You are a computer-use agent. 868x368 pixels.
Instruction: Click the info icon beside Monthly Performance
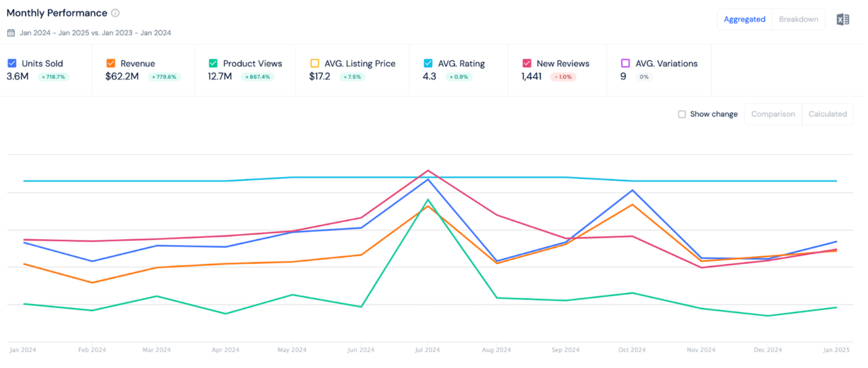coord(115,13)
